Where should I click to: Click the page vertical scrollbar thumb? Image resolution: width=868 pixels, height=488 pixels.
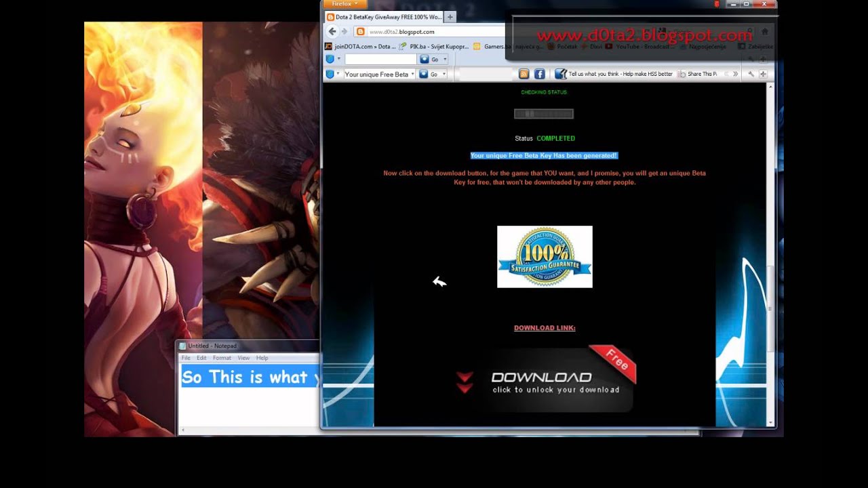click(x=770, y=309)
